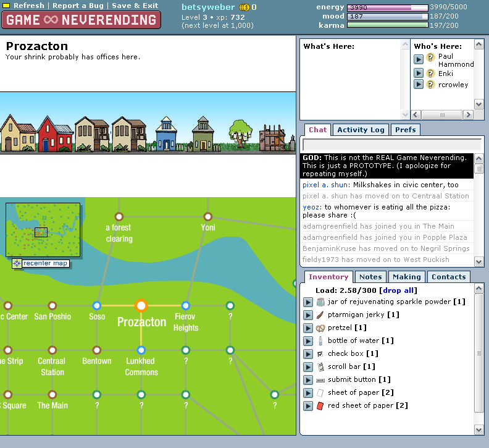Viewport: 489px width, 448px height.
Task: Expand the arrow beside submit button item
Action: click(308, 380)
